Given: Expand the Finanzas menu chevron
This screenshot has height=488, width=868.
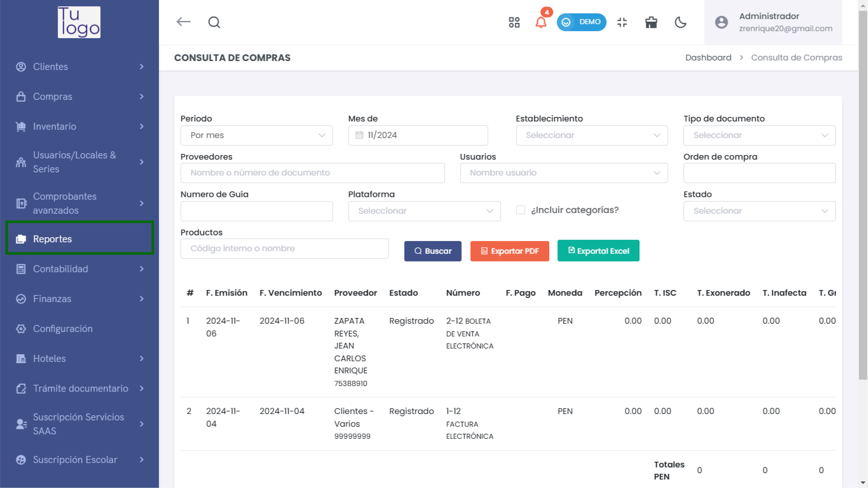Looking at the screenshot, I should [142, 299].
